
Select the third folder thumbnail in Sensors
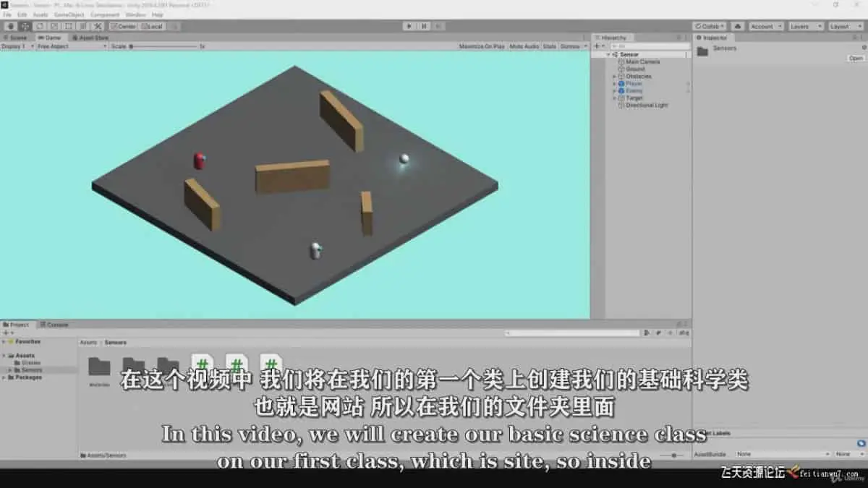(168, 367)
